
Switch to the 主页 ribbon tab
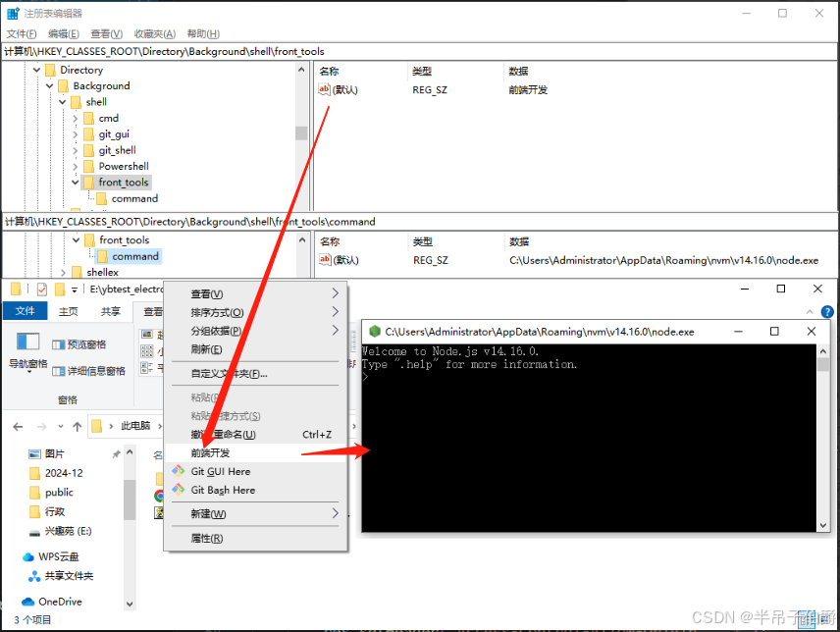click(68, 311)
